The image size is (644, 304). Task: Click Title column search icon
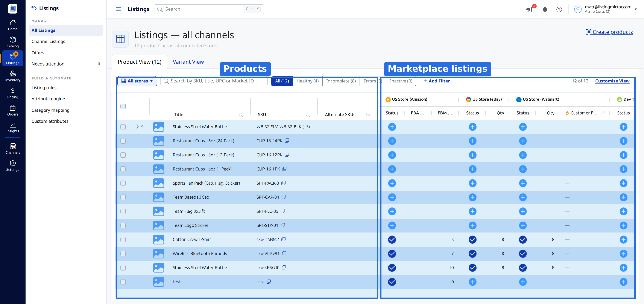tap(241, 114)
